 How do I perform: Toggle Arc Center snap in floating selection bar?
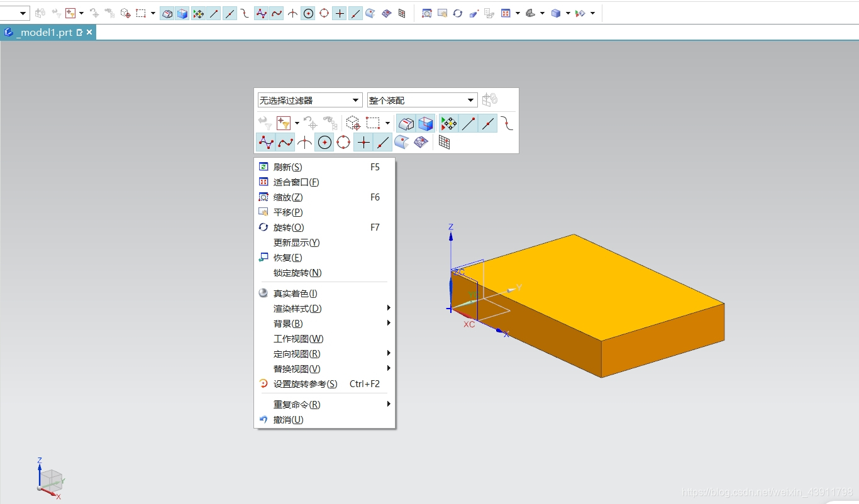coord(324,143)
